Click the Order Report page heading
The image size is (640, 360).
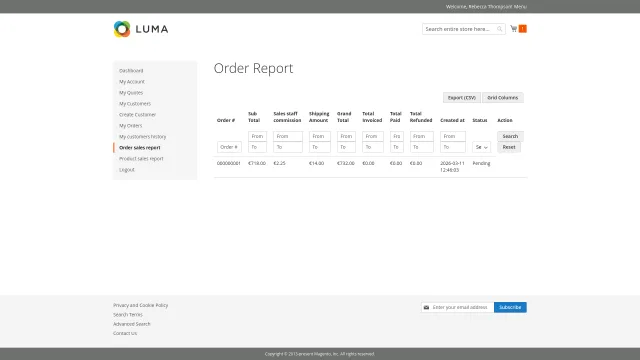tap(253, 68)
